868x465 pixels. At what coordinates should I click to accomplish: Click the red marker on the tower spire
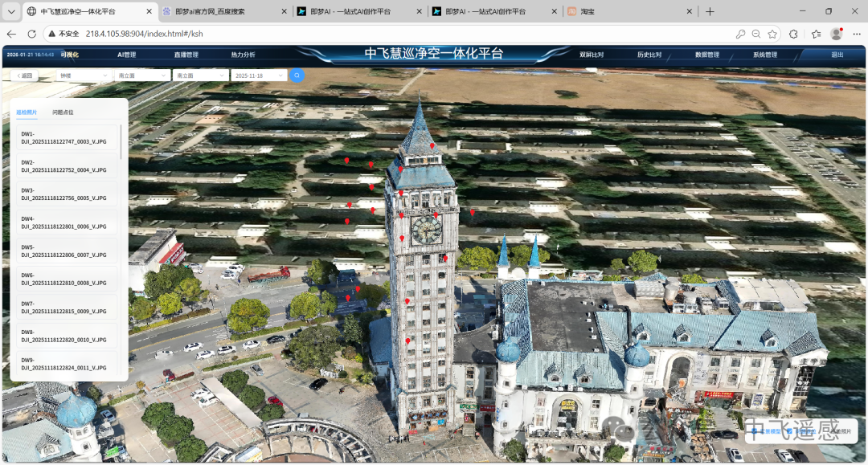tap(432, 145)
